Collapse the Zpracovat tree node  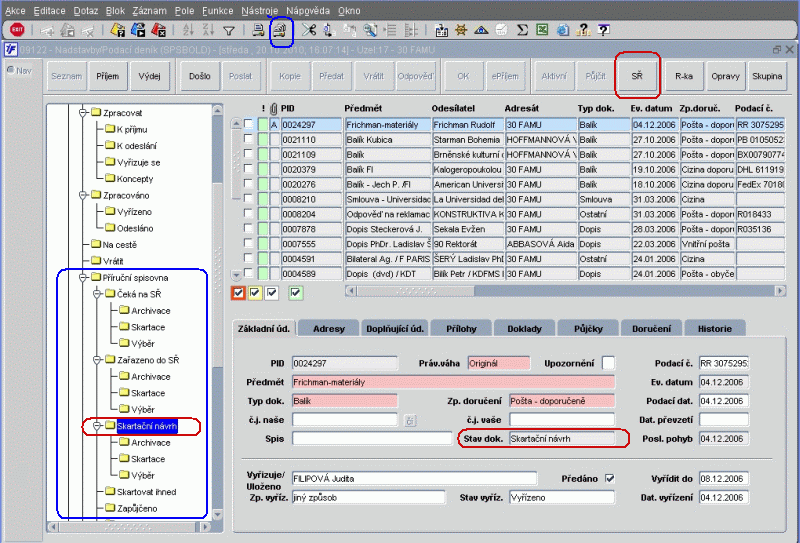[83, 113]
